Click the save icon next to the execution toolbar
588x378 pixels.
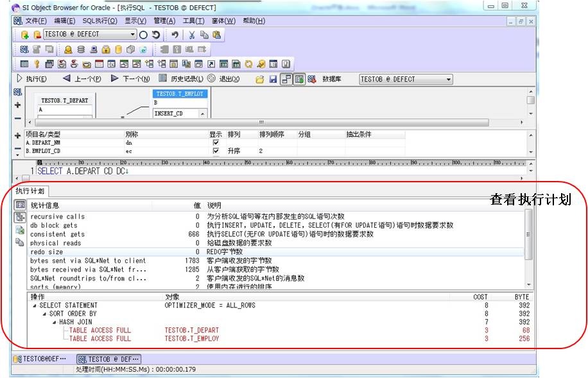(272, 78)
